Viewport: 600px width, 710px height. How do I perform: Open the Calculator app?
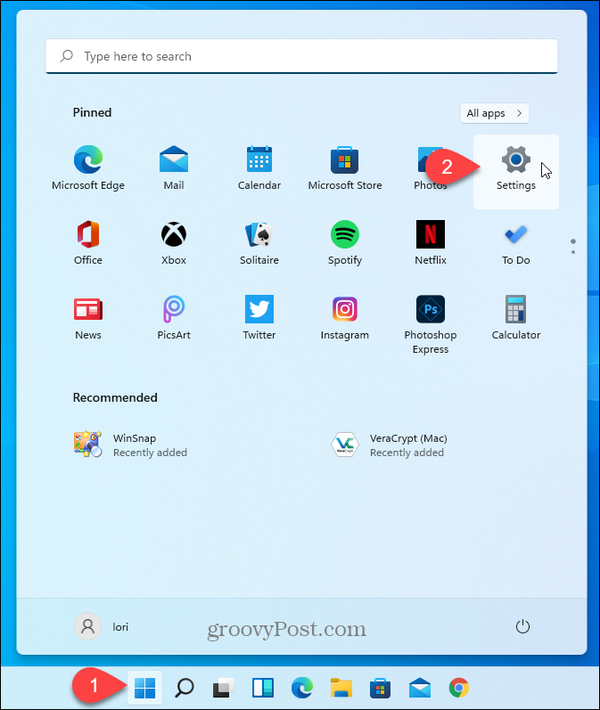(x=516, y=318)
